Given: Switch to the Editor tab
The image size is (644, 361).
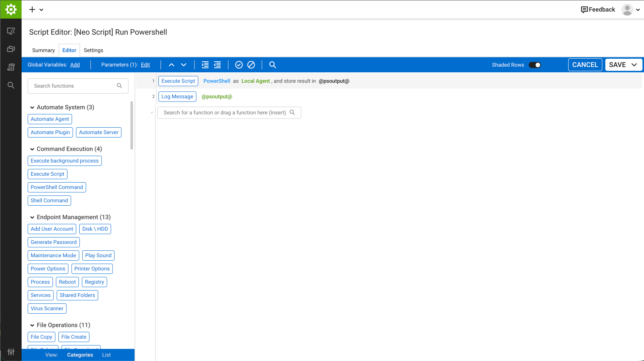Looking at the screenshot, I should (x=69, y=50).
